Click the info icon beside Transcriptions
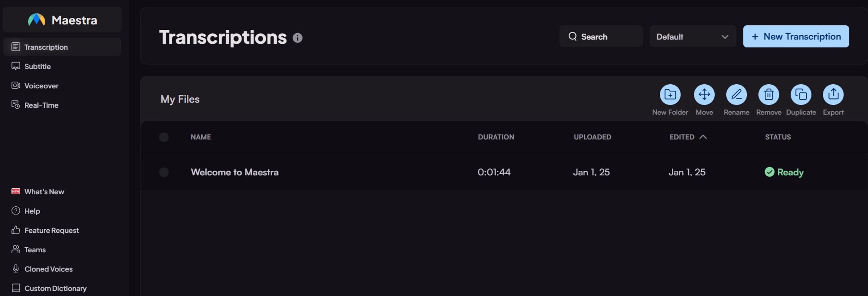868x296 pixels. click(x=297, y=38)
